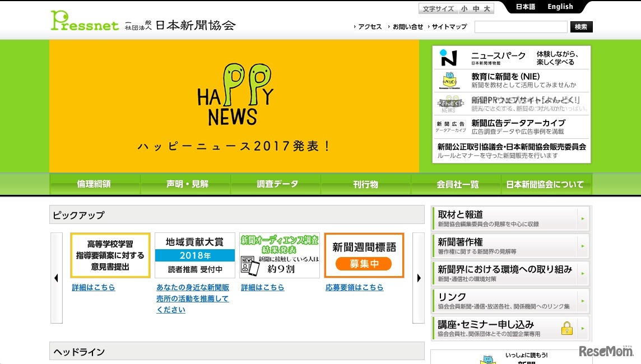
Task: Switch language to 日本語
Action: coord(526,7)
